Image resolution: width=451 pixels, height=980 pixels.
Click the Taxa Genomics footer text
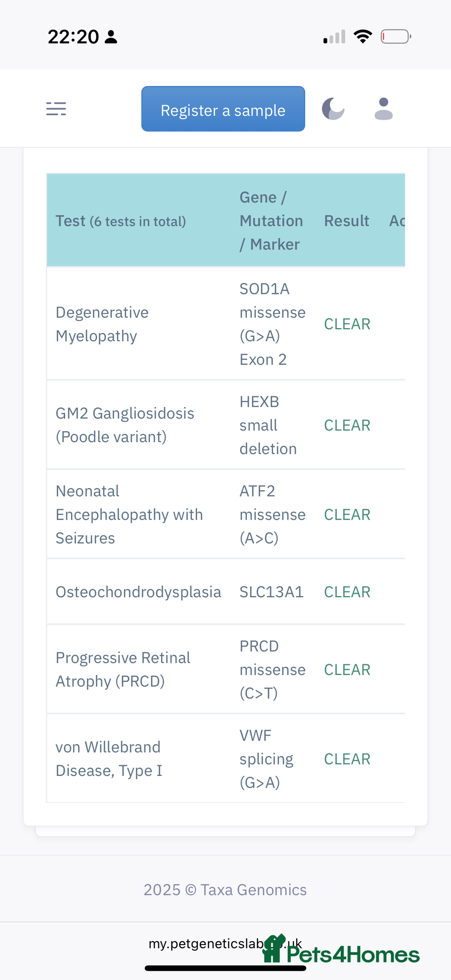(x=225, y=890)
